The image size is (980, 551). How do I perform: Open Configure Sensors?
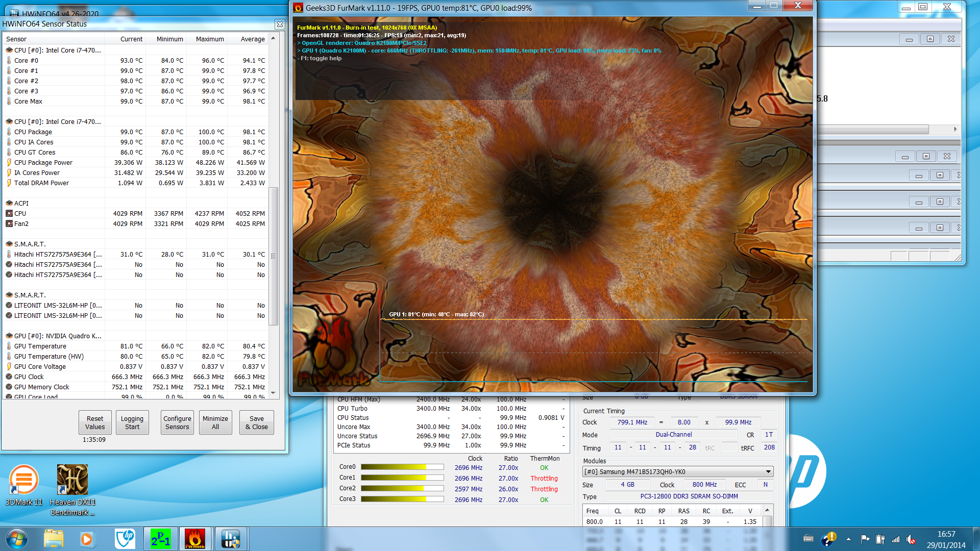pyautogui.click(x=177, y=422)
